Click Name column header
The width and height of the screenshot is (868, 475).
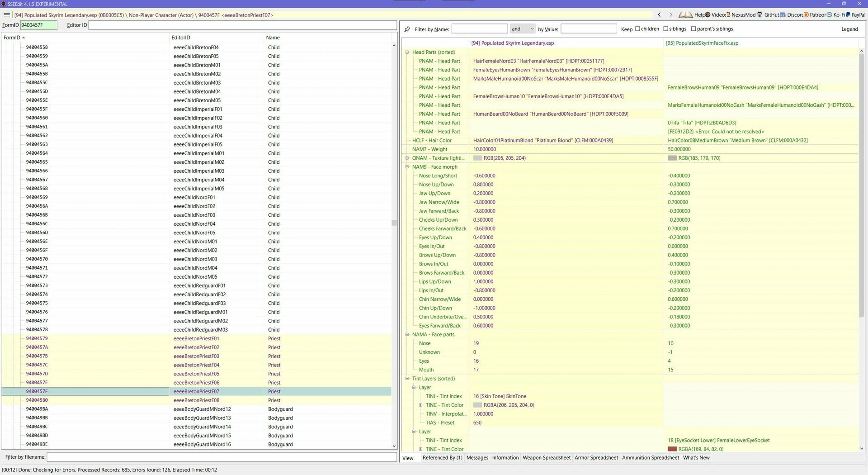click(x=327, y=38)
